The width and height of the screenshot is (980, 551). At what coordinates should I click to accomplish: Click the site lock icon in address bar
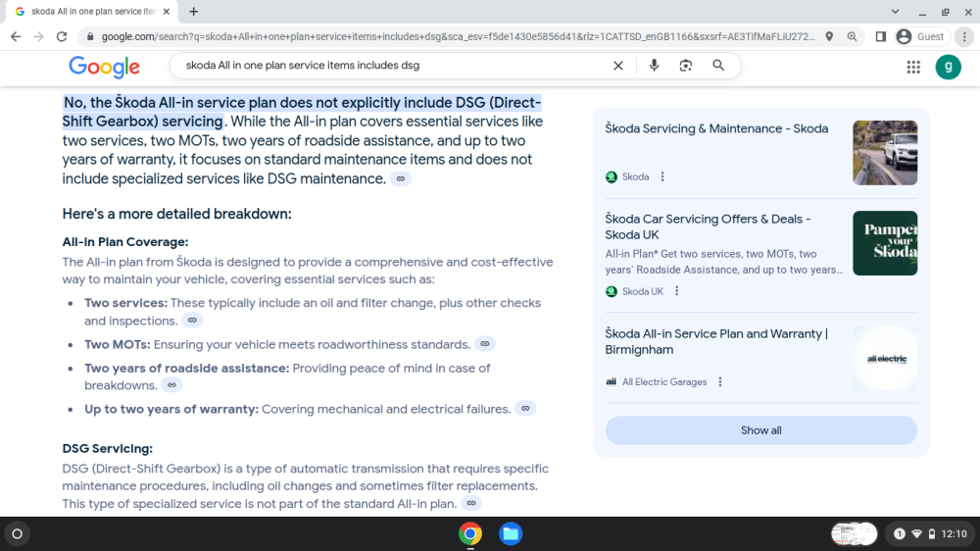(x=90, y=37)
